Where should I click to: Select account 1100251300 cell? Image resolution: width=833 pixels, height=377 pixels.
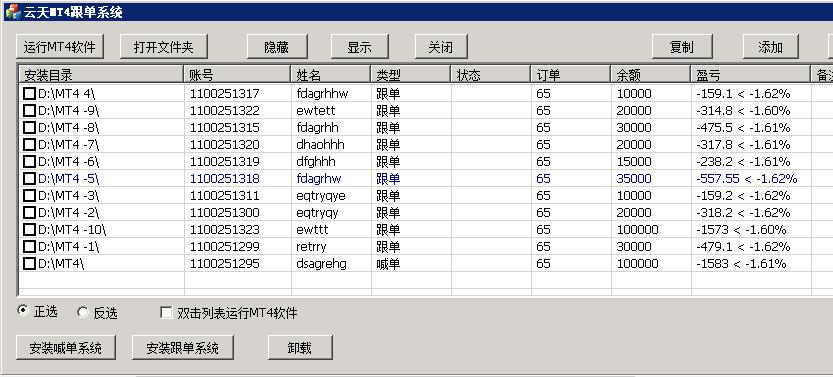[225, 213]
